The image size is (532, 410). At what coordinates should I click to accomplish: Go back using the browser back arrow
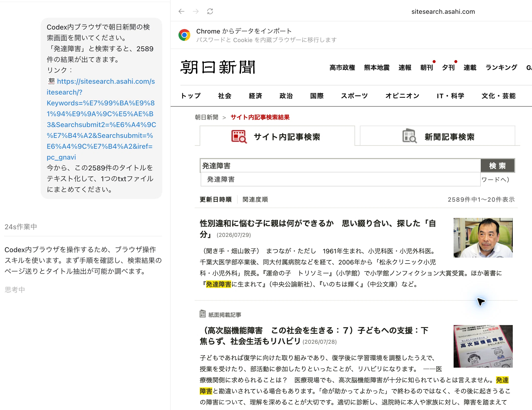[181, 11]
